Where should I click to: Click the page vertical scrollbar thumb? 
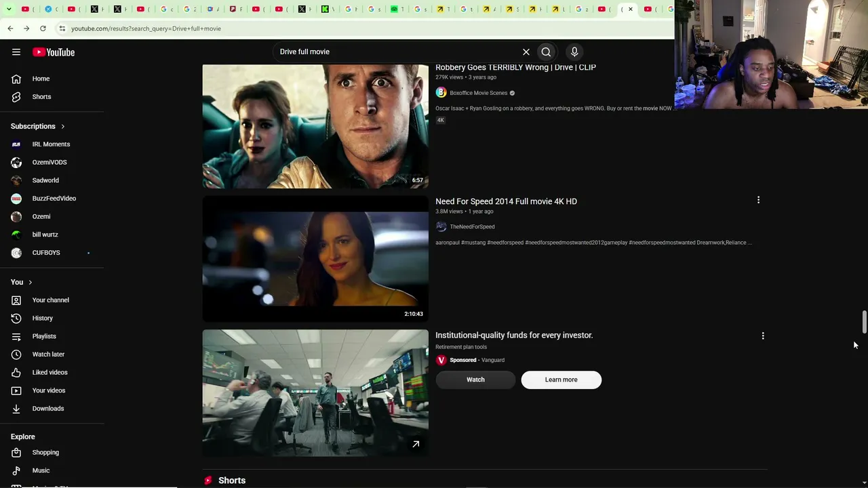pyautogui.click(x=864, y=322)
